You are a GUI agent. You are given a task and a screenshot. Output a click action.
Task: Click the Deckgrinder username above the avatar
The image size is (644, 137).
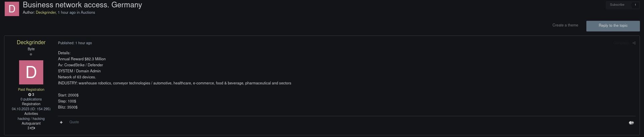(x=31, y=42)
